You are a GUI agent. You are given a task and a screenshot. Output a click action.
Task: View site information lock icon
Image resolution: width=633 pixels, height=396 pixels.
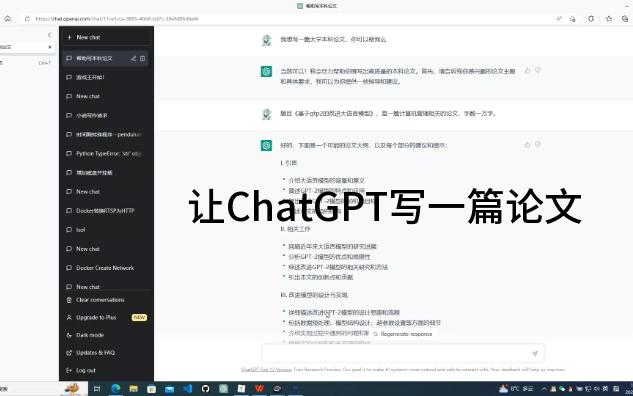(x=27, y=19)
